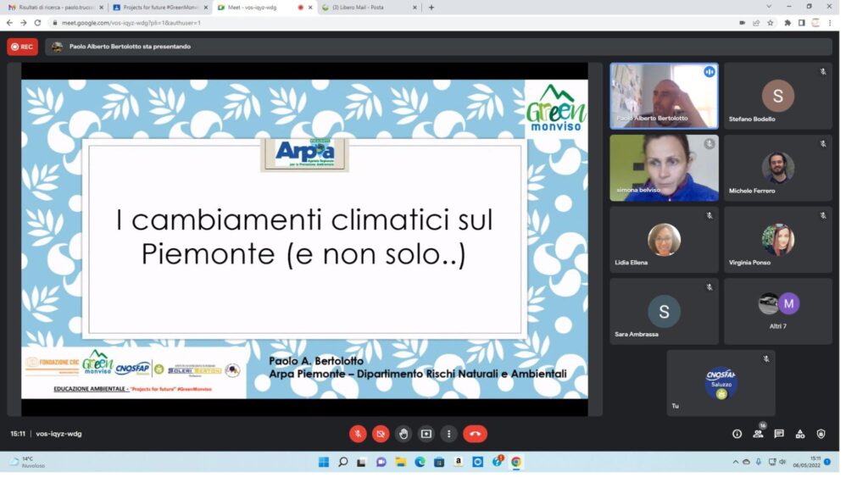Expand the system tray hidden icons chevron
Image resolution: width=868 pixels, height=483 pixels.
pyautogui.click(x=735, y=462)
